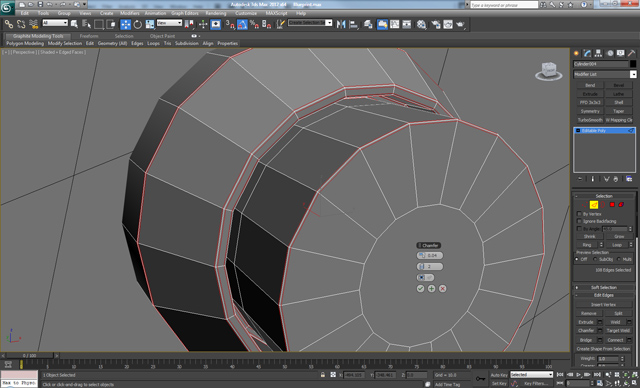Toggle the 3D Snaps icon

[230, 24]
